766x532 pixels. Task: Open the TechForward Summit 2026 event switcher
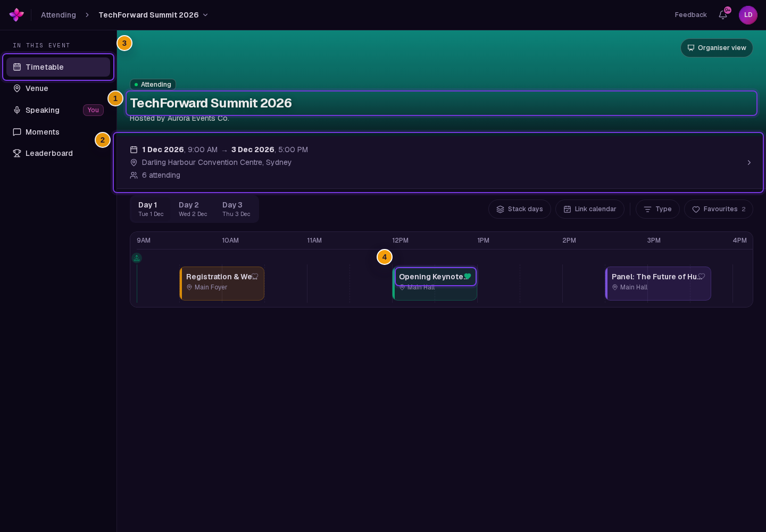pyautogui.click(x=153, y=15)
